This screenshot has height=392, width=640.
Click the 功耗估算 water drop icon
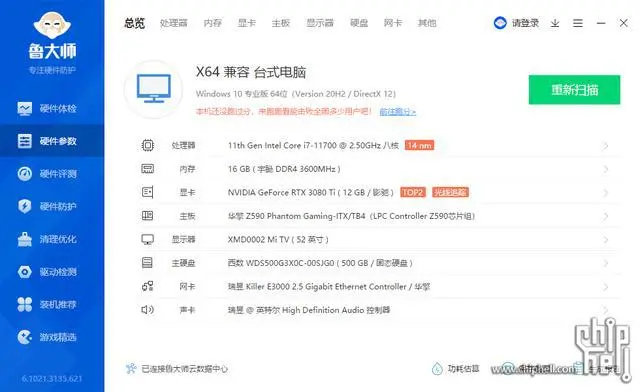tap(437, 369)
